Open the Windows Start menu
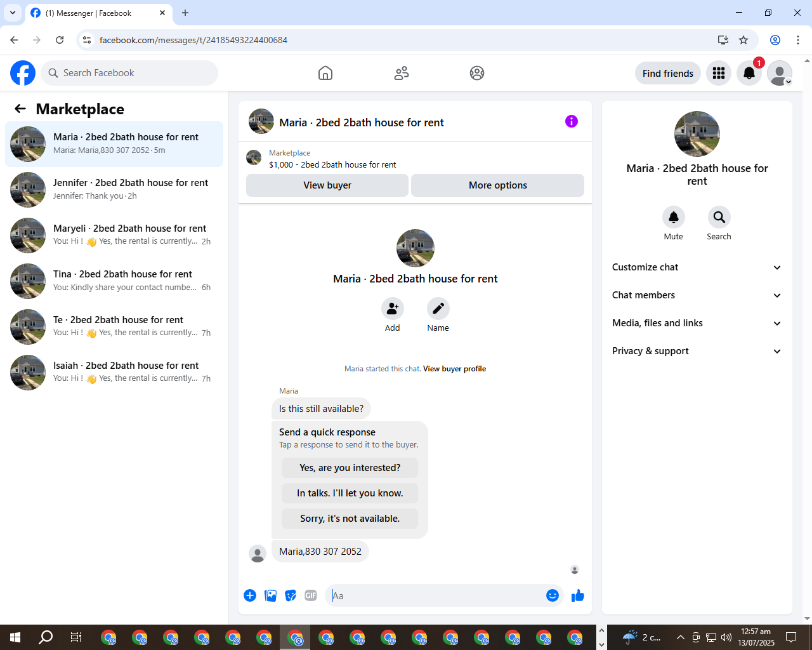 [x=15, y=637]
